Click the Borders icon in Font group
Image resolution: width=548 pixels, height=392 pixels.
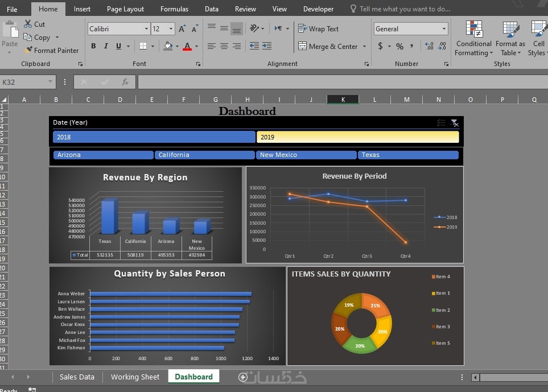click(x=143, y=46)
